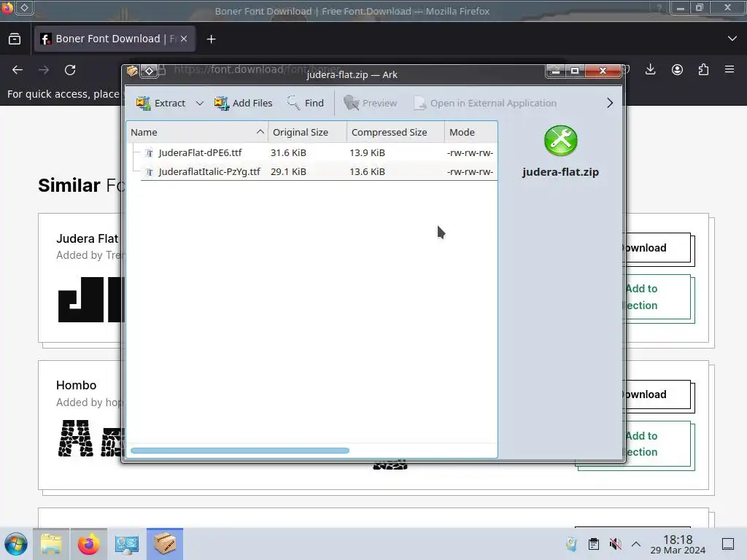The image size is (747, 560).
Task: Click the Hombo font title
Action: [76, 385]
